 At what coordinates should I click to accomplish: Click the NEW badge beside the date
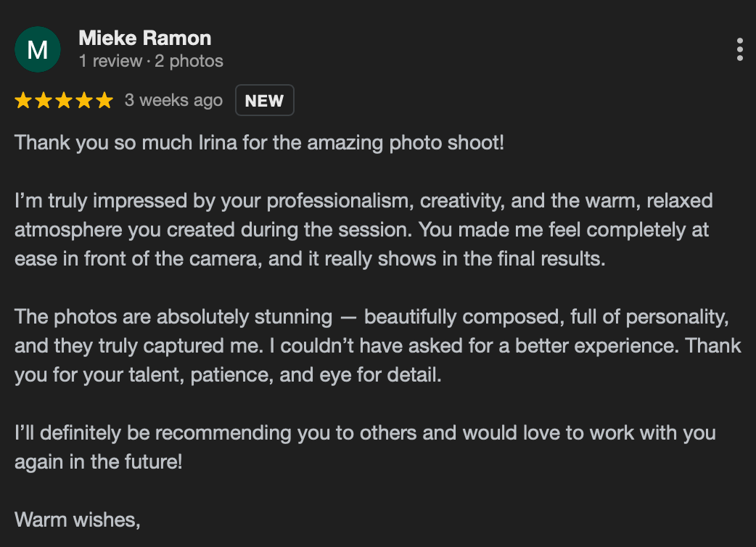click(264, 100)
